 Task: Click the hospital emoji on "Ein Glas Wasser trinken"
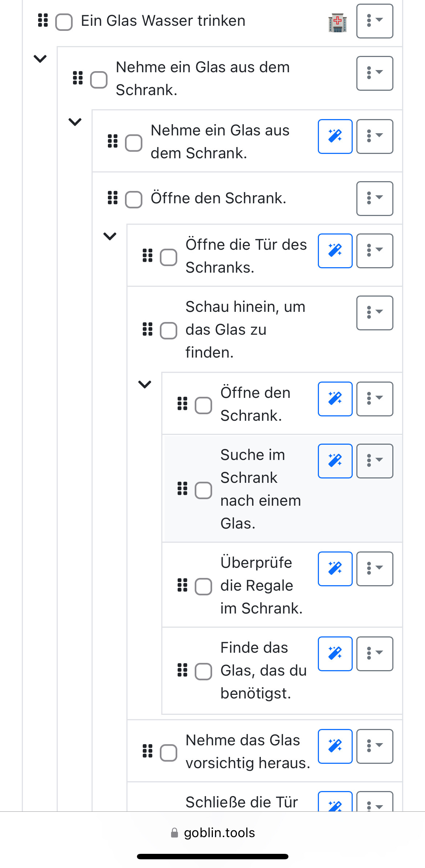click(x=337, y=23)
